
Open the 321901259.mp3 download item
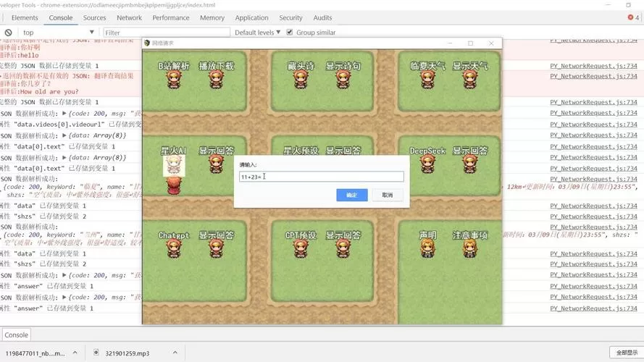(127, 353)
